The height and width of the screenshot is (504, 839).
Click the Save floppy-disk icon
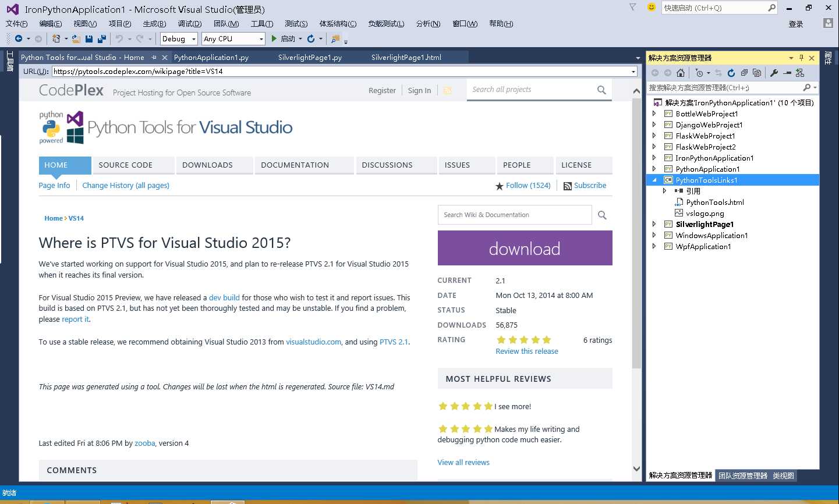click(x=89, y=38)
